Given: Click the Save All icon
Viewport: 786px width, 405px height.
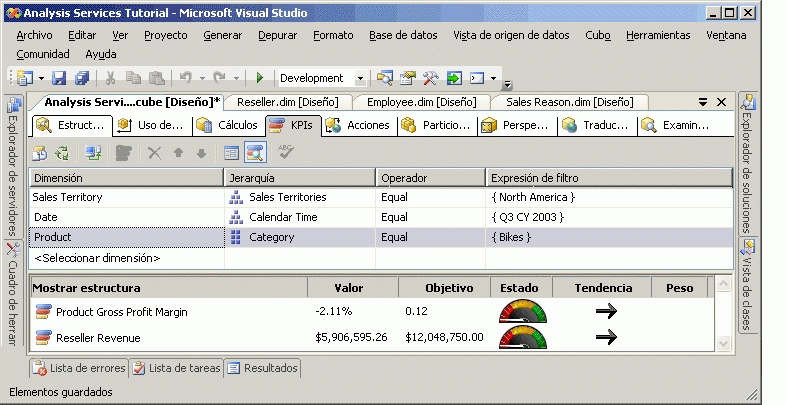Looking at the screenshot, I should pyautogui.click(x=82, y=78).
